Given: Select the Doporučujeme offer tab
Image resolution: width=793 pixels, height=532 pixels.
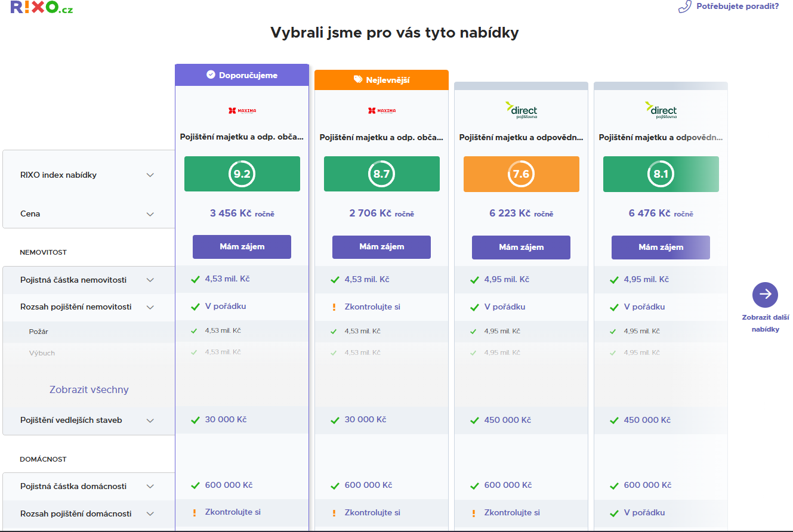Looking at the screenshot, I should (242, 75).
